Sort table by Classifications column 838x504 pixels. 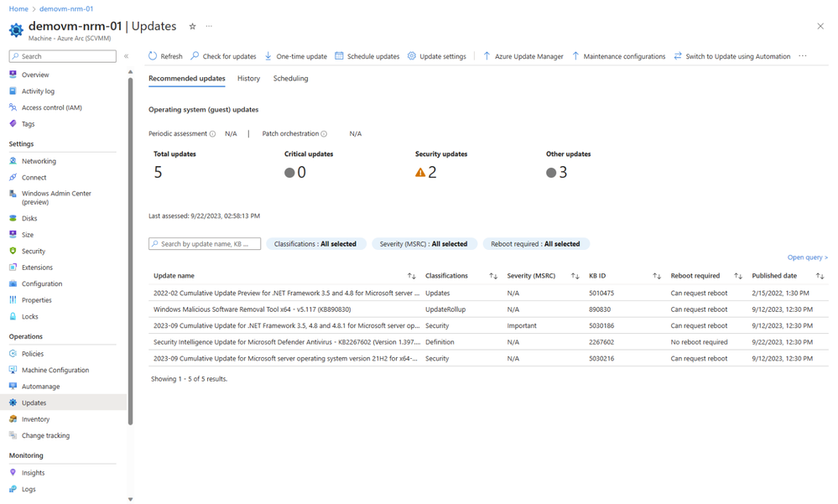click(493, 276)
